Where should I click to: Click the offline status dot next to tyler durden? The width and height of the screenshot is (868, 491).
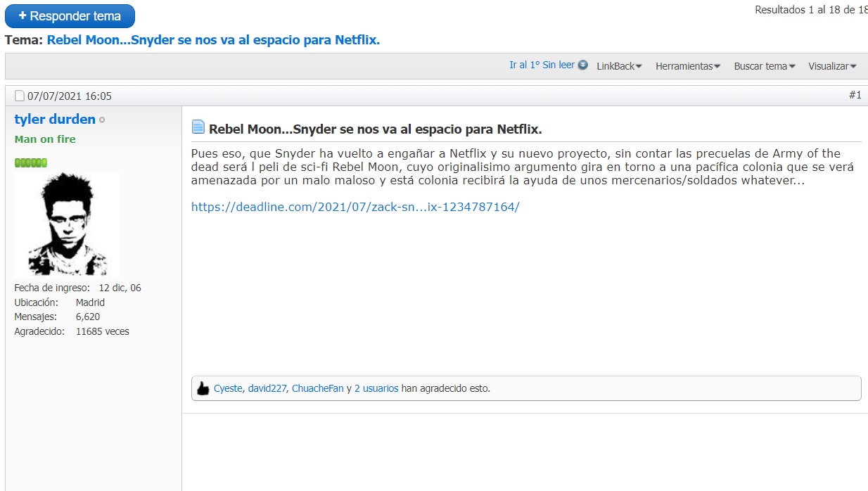[102, 120]
